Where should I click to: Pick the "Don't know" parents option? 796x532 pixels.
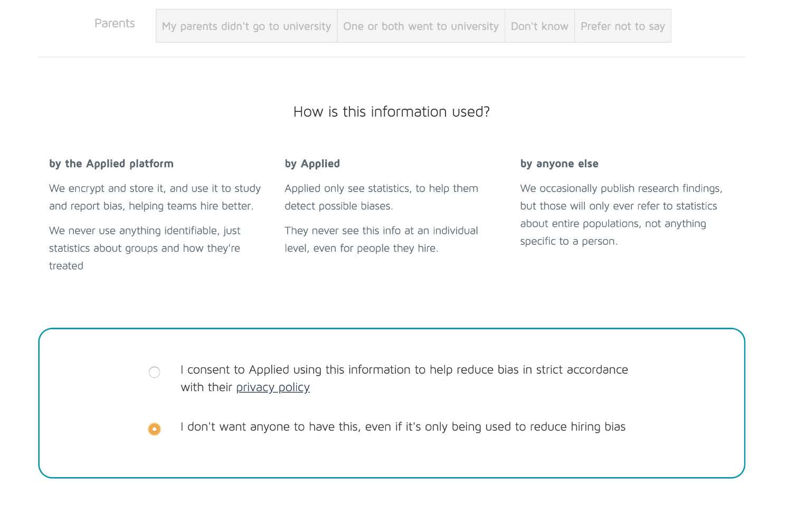pyautogui.click(x=539, y=26)
